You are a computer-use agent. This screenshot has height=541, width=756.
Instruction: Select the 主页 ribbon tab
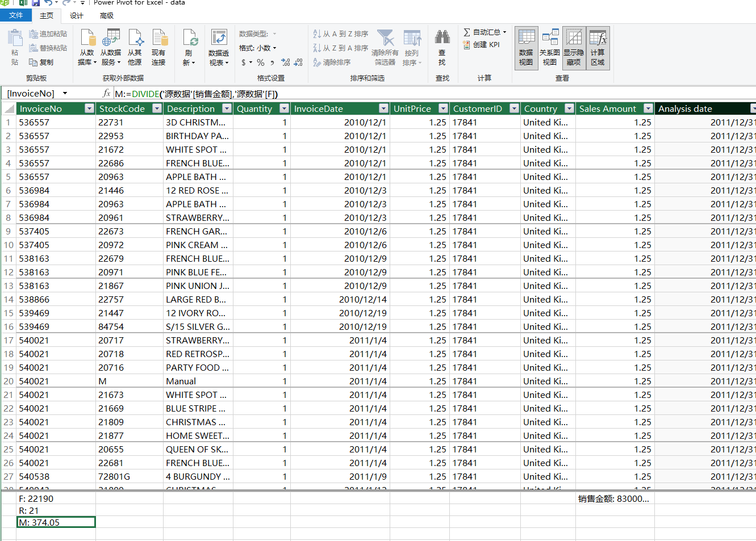[x=47, y=15]
